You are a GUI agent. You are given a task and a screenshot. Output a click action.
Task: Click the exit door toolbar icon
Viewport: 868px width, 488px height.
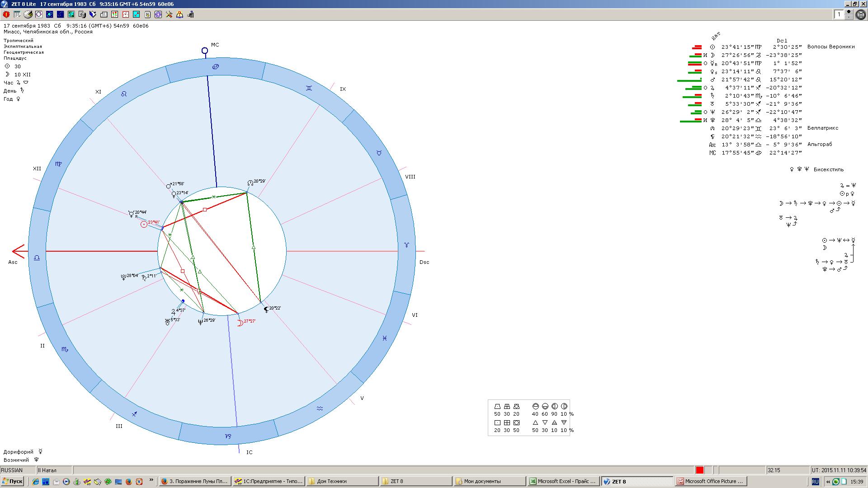(x=191, y=14)
